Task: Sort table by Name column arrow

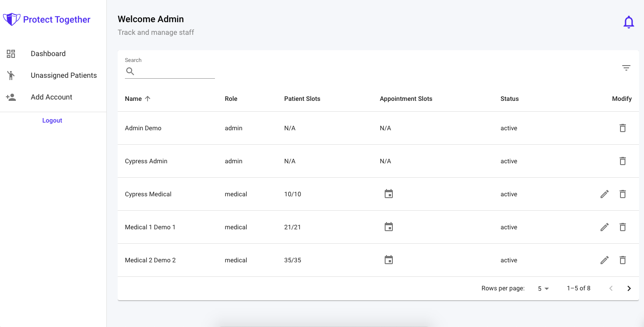Action: coord(148,99)
